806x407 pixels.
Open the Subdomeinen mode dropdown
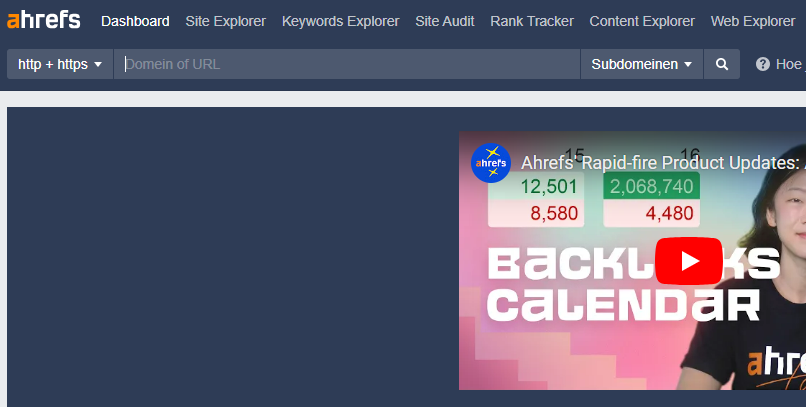(642, 64)
